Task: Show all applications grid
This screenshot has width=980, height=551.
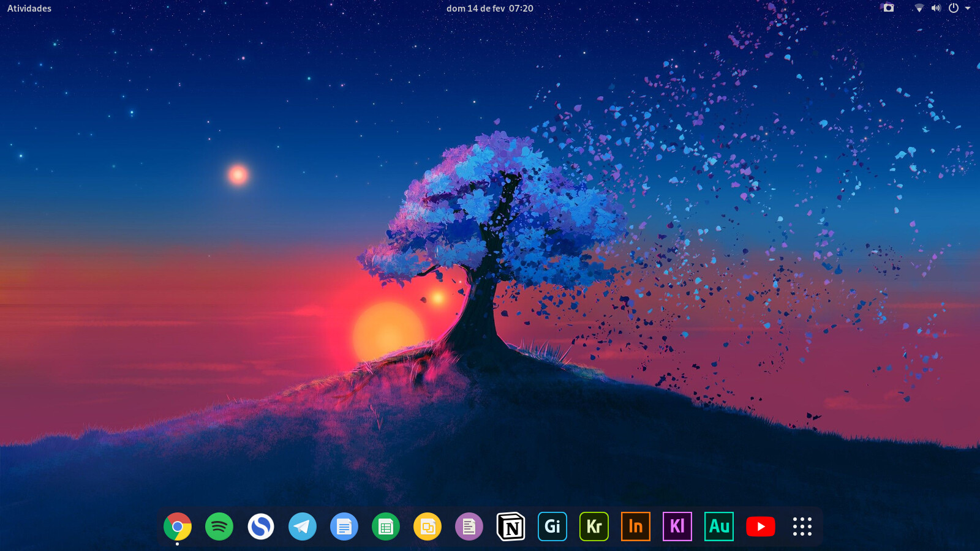Action: pyautogui.click(x=802, y=527)
